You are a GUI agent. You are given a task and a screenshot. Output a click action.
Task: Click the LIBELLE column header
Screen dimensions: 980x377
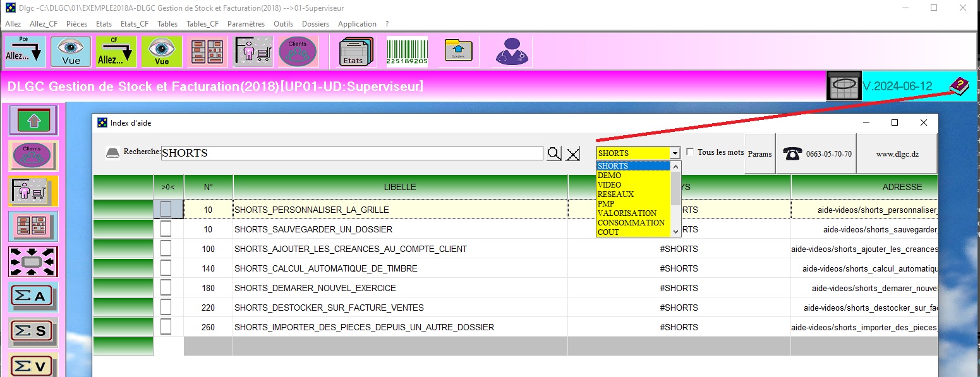(x=400, y=187)
